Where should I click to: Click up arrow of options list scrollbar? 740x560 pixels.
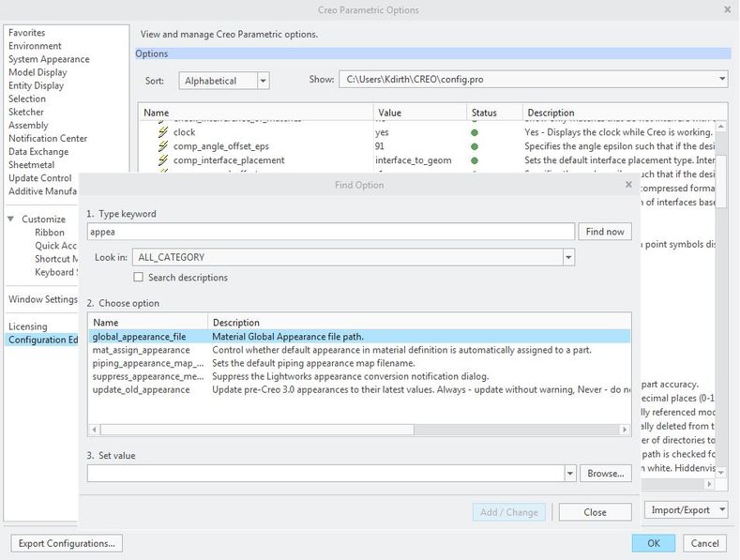(720, 127)
